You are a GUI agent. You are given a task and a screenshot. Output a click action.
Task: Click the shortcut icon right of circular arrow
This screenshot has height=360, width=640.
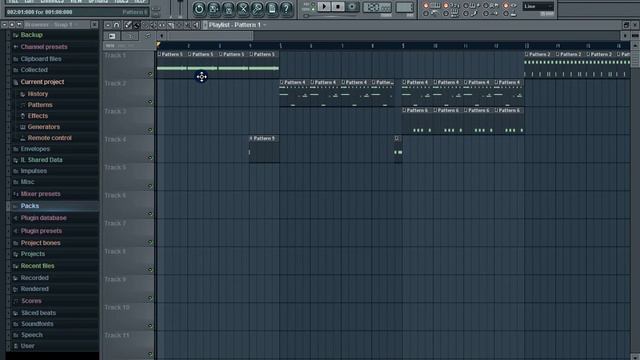[213, 9]
